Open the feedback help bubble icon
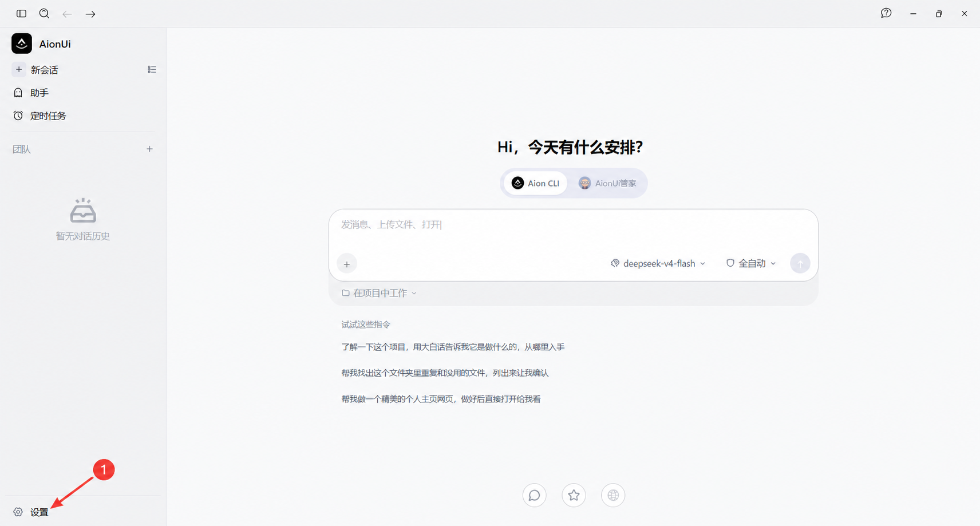This screenshot has width=980, height=526. point(886,13)
